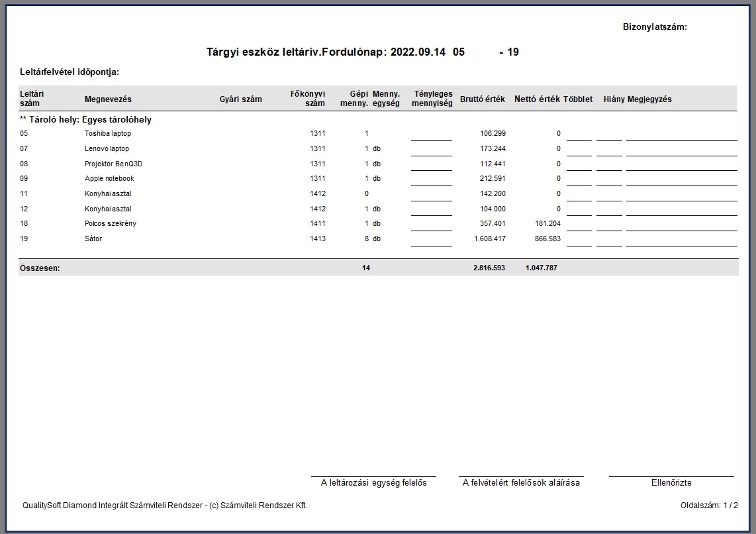Screen dimensions: 756x534
Task: Select the Sátor row name
Action: (x=93, y=239)
